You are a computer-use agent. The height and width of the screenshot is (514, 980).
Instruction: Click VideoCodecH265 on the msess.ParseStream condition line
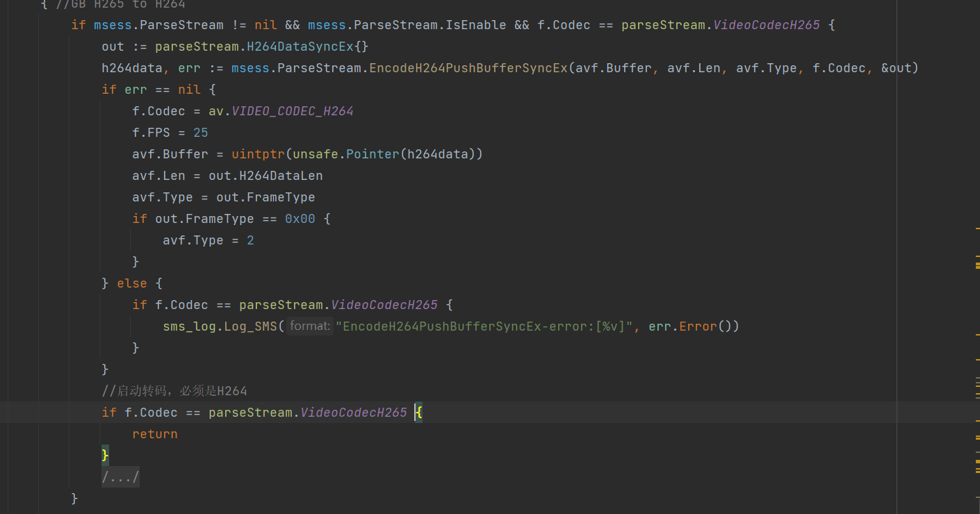[767, 25]
